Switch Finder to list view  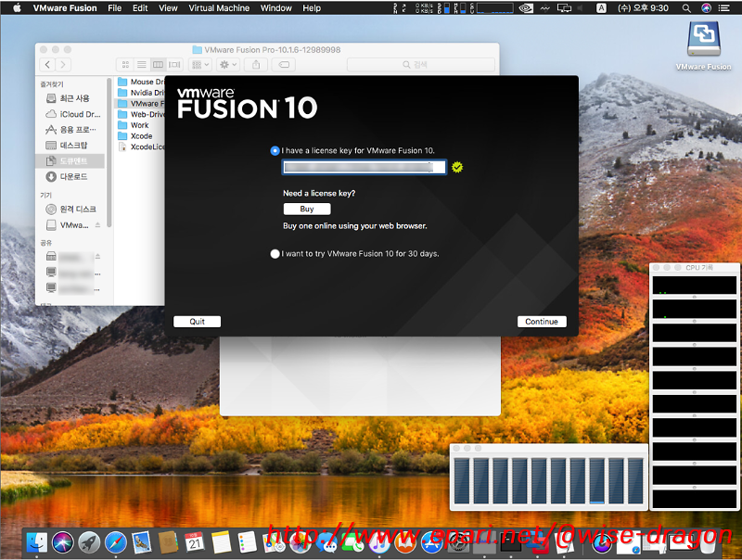[x=142, y=64]
